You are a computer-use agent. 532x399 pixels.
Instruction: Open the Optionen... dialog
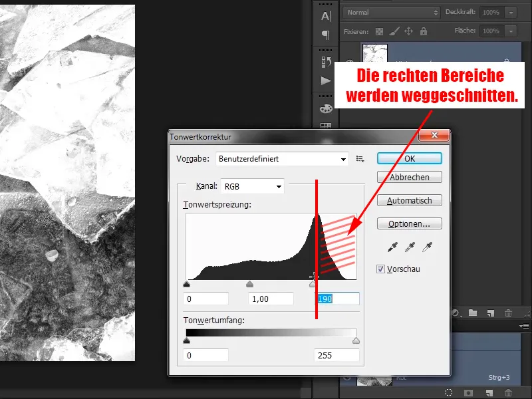[x=410, y=224]
